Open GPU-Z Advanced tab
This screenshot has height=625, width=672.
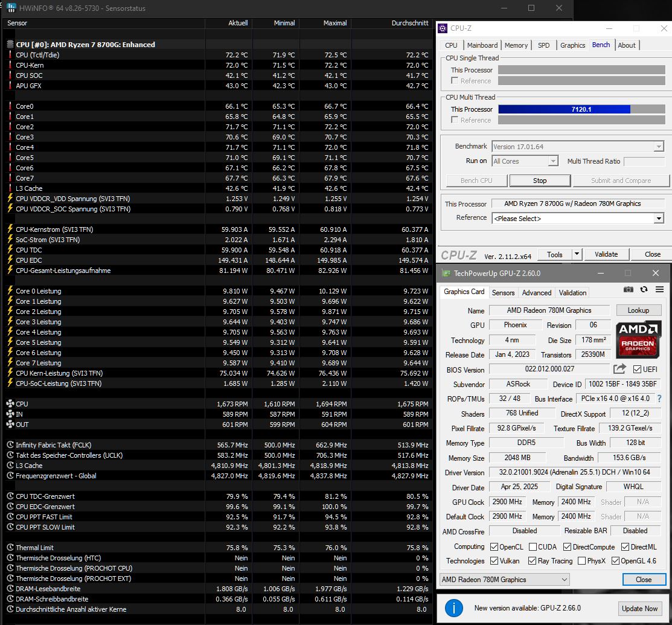pyautogui.click(x=537, y=292)
